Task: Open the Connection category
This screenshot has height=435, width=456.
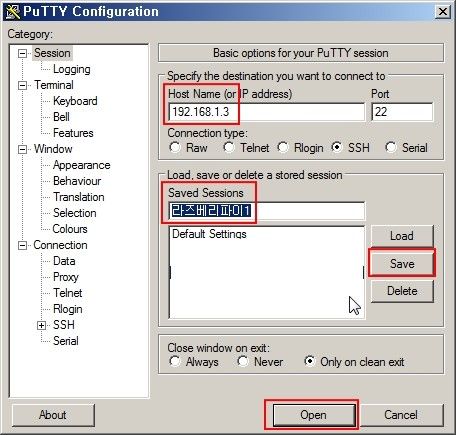Action: [x=60, y=245]
